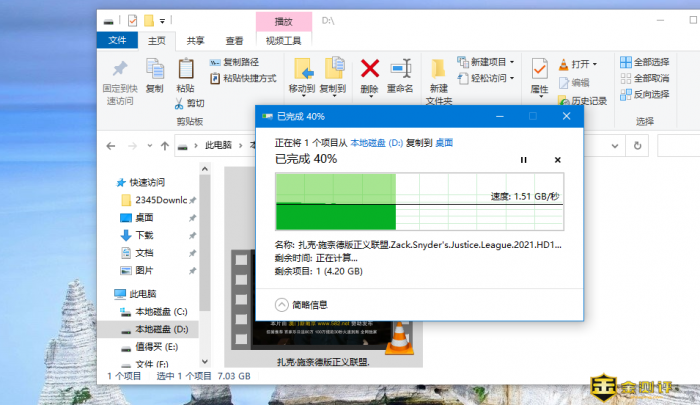Open the View (查看) ribbon tab

(x=234, y=40)
